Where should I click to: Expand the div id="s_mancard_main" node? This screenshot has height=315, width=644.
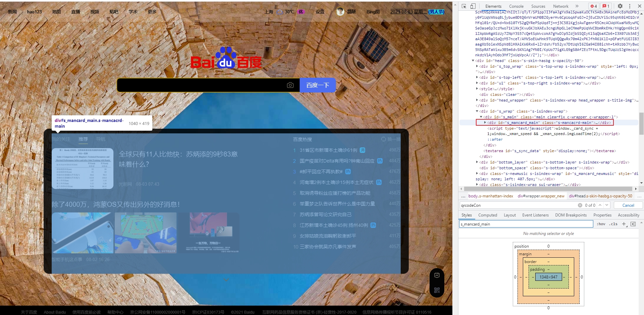[x=485, y=123]
